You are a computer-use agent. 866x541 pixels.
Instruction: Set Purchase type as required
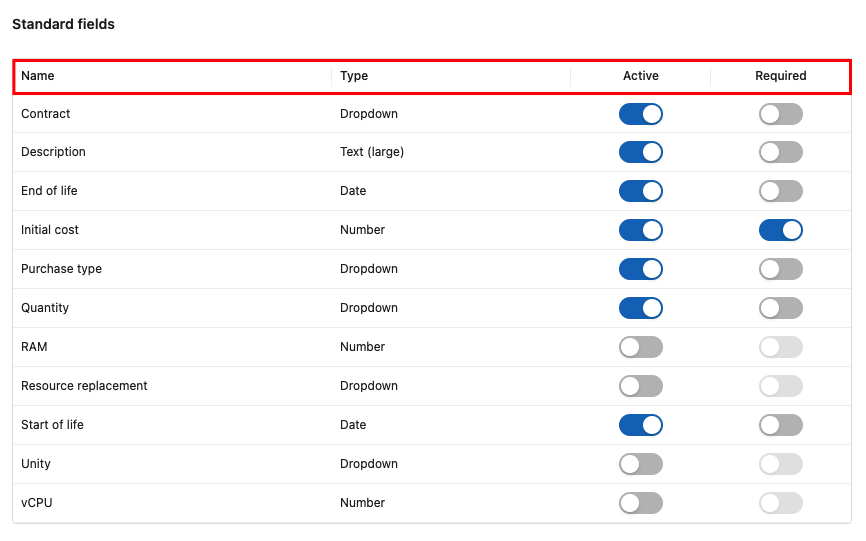tap(780, 269)
